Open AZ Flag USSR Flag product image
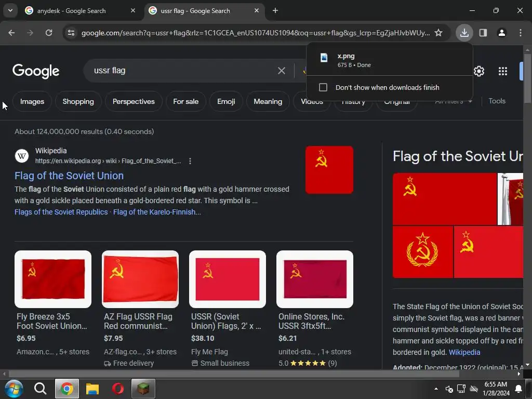The image size is (532, 399). point(140,279)
